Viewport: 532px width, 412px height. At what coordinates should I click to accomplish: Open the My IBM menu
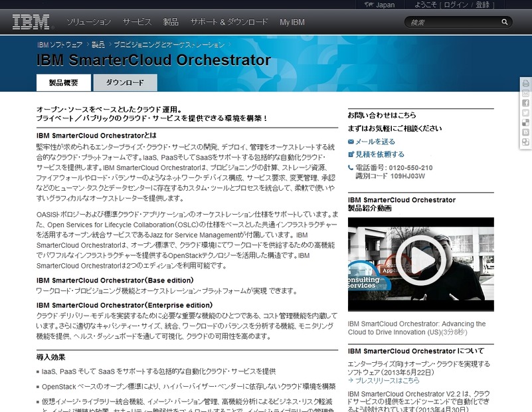pos(292,22)
